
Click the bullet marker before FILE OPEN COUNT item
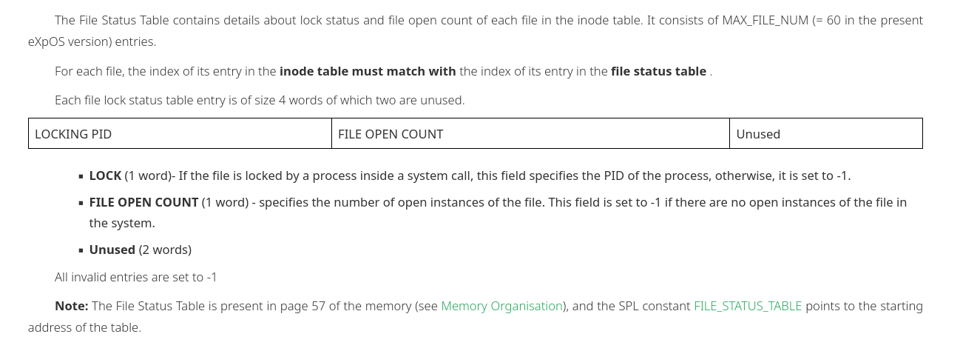pos(81,203)
